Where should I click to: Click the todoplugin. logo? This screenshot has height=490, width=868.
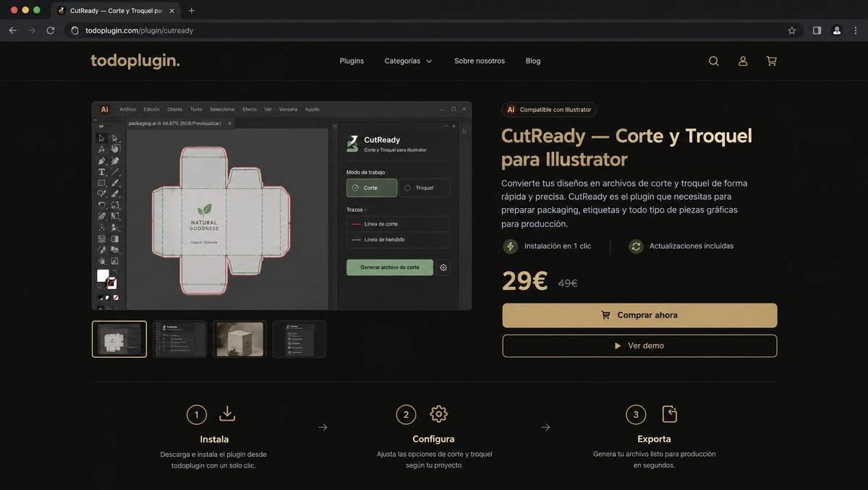(x=135, y=61)
